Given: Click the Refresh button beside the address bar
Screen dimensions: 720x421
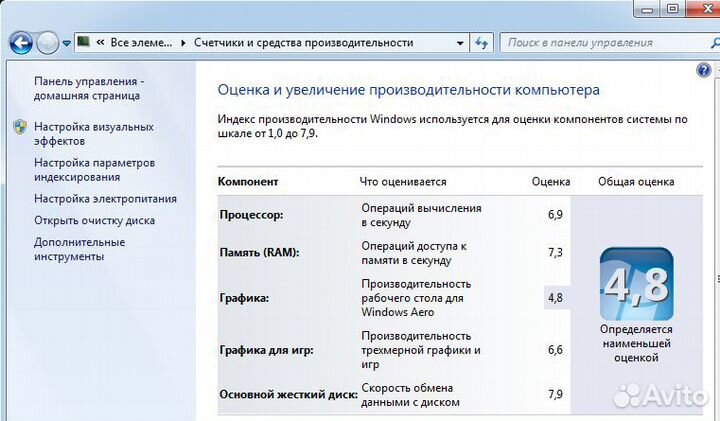Looking at the screenshot, I should pyautogui.click(x=481, y=43).
